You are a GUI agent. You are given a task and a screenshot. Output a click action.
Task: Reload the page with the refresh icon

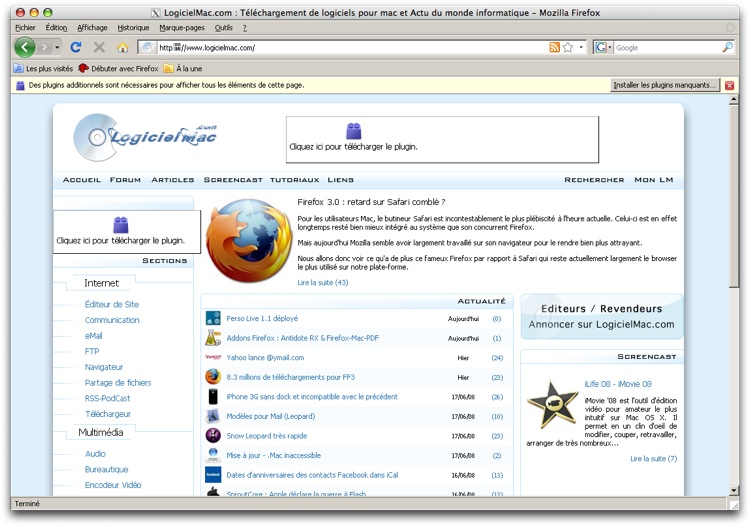76,47
